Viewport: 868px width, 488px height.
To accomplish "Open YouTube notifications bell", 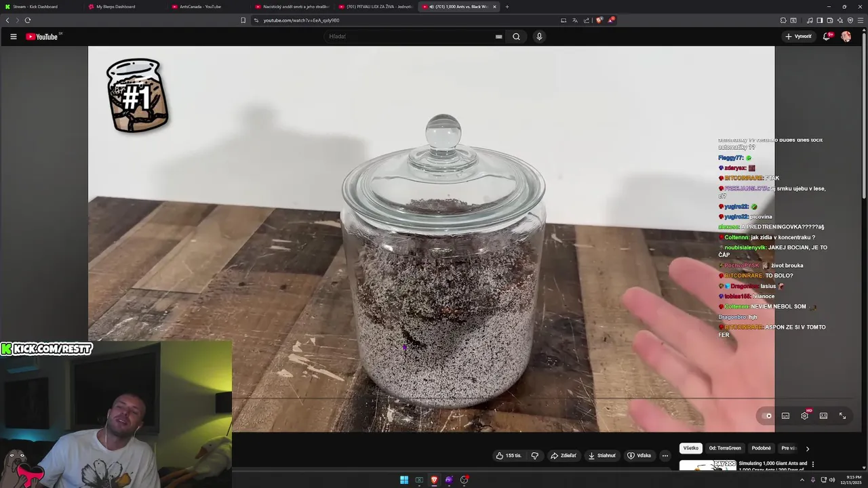I will pyautogui.click(x=827, y=37).
